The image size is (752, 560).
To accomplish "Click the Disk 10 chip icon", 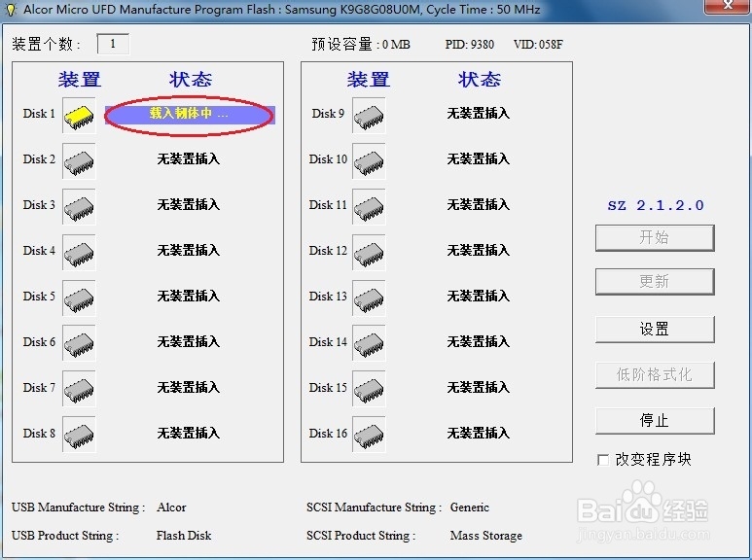I will (369, 161).
